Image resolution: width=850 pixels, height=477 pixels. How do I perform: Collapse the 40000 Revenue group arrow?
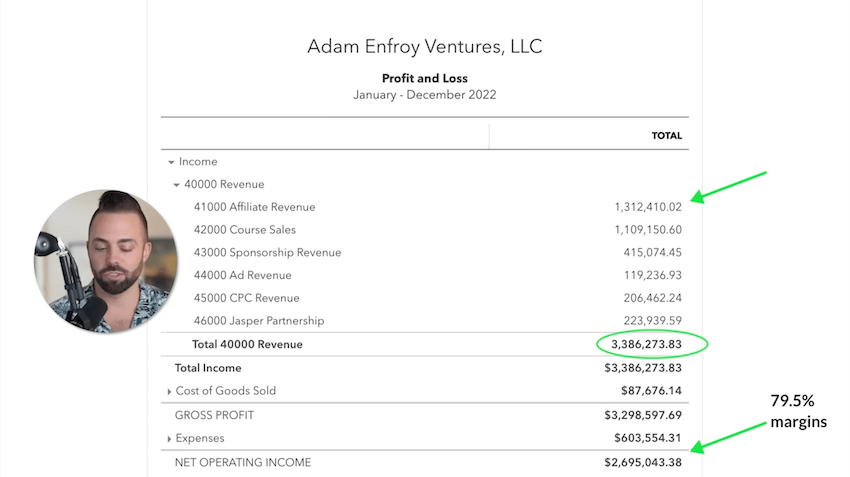pos(176,185)
